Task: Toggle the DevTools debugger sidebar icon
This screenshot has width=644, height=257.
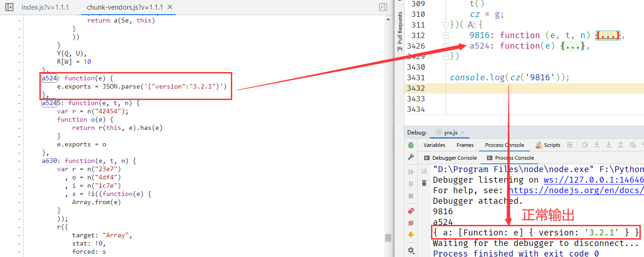Action: (x=383, y=7)
